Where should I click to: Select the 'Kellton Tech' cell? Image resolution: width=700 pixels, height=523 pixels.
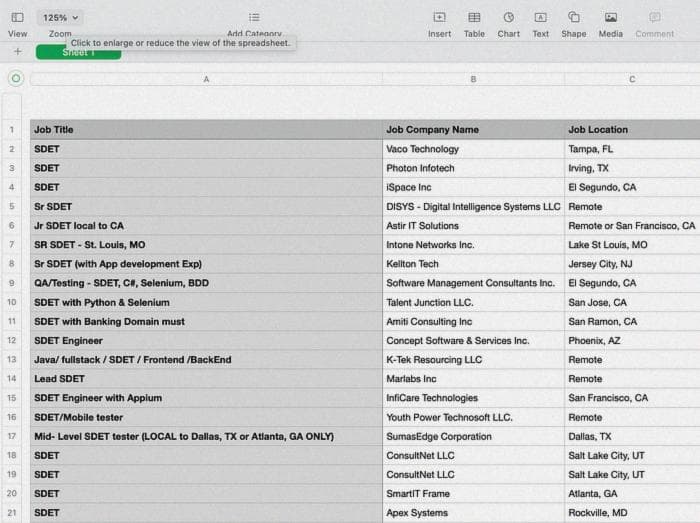coord(473,264)
